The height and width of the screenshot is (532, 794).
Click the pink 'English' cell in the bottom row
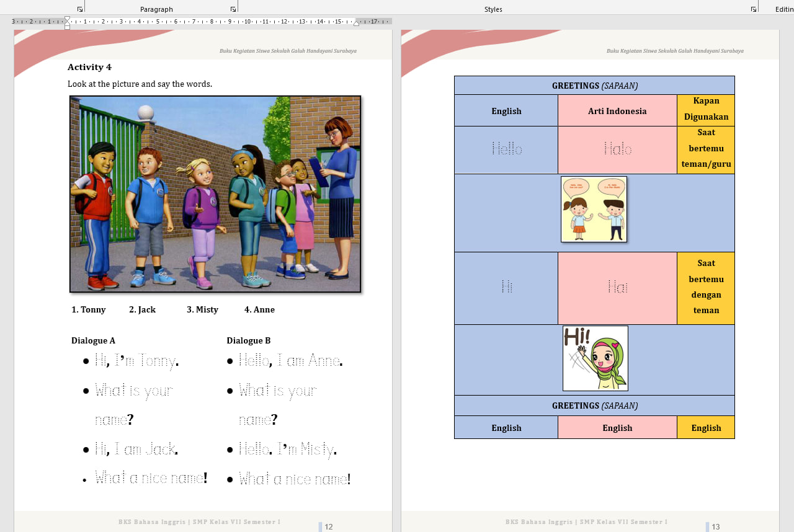click(617, 428)
